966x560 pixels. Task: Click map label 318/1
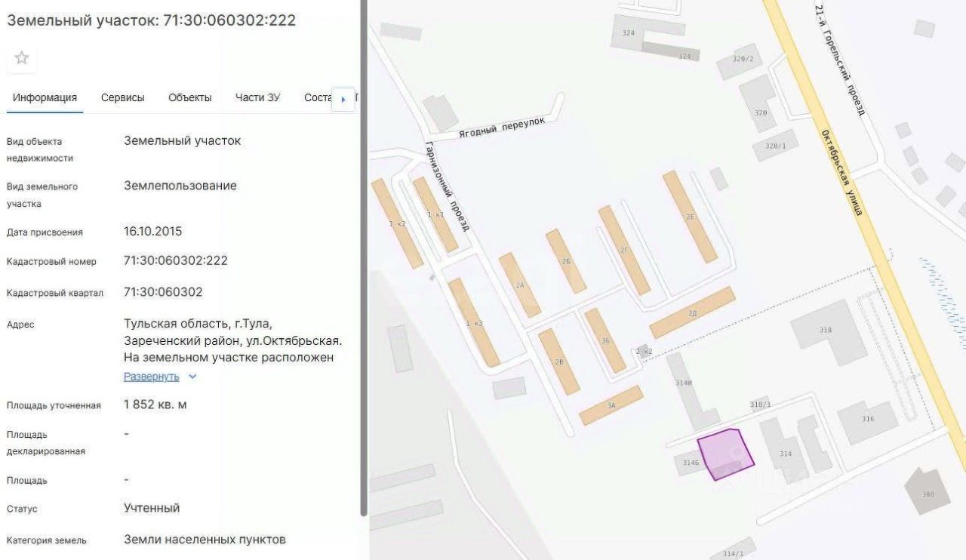click(761, 405)
